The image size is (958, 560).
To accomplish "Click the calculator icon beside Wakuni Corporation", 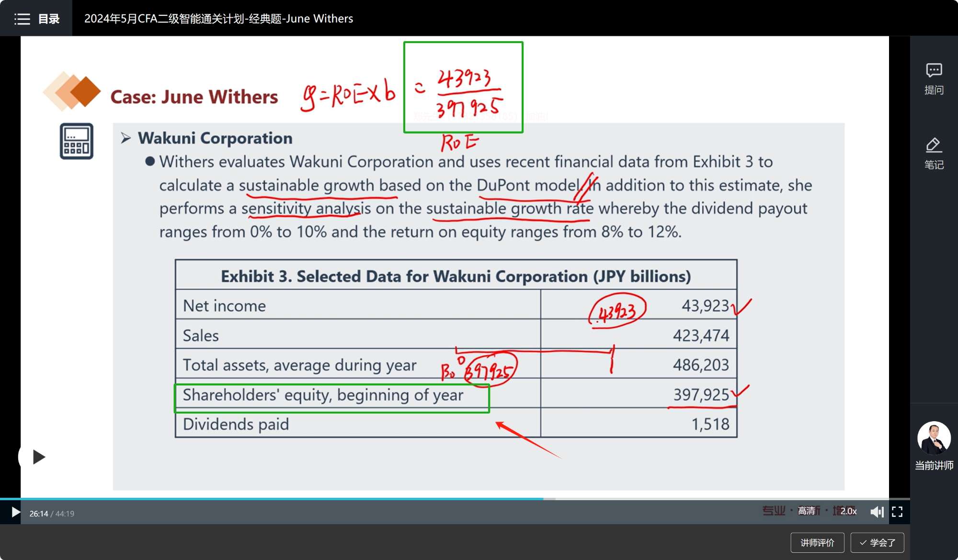I will (77, 141).
